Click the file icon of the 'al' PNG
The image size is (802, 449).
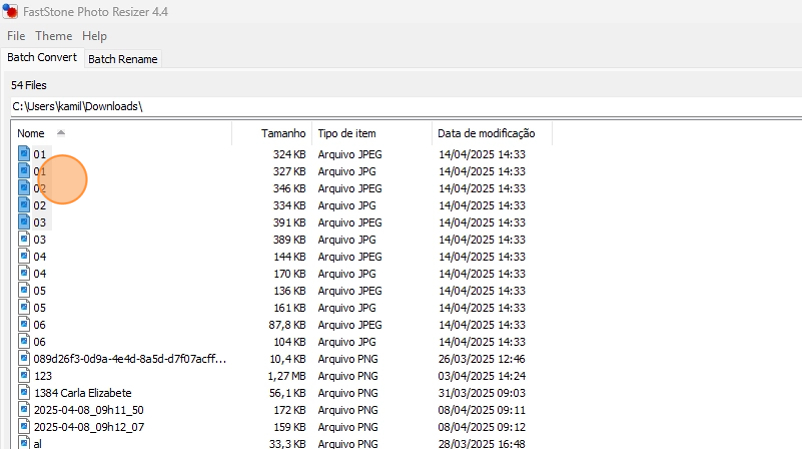point(25,443)
